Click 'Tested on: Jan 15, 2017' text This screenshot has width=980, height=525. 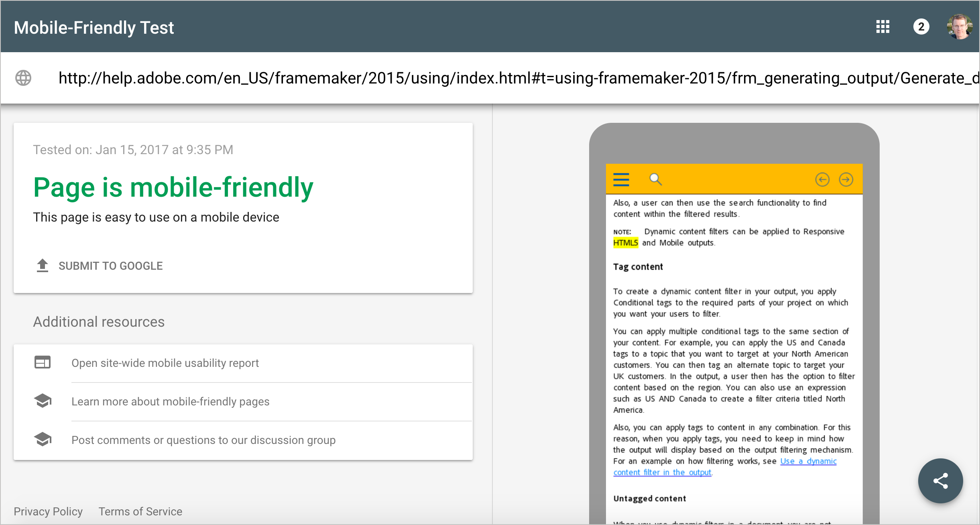[133, 150]
